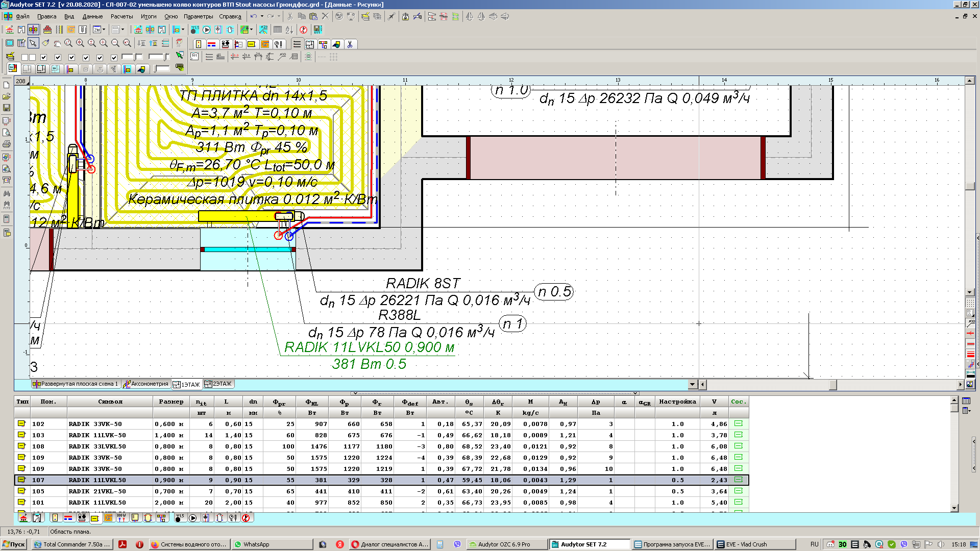Open the sheet tabs list dropdown arrow

coord(692,384)
